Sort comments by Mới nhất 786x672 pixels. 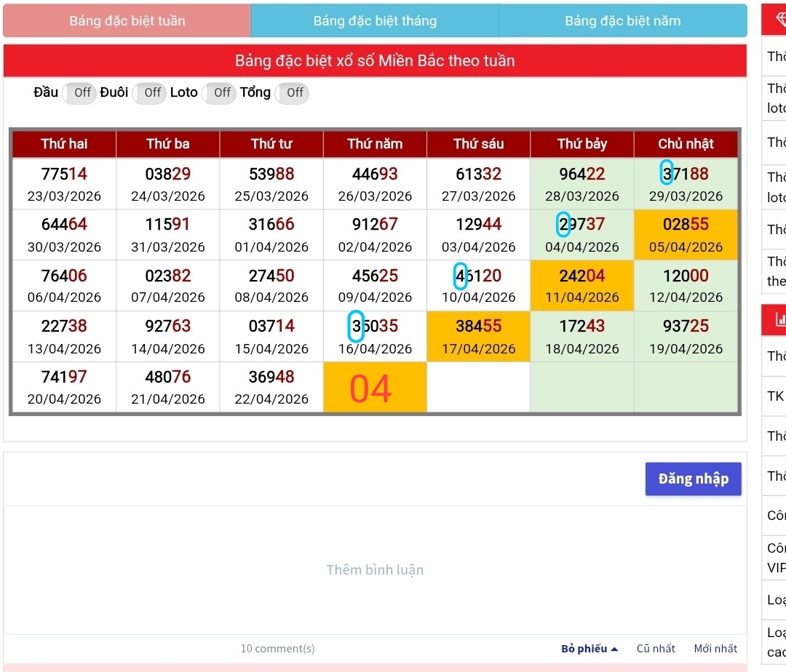(715, 649)
